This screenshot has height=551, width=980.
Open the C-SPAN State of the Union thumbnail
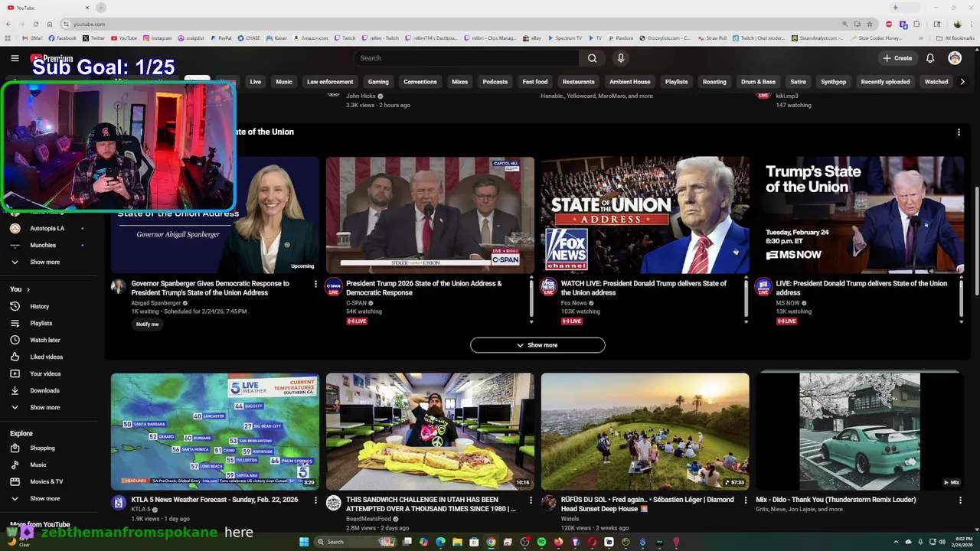[430, 215]
